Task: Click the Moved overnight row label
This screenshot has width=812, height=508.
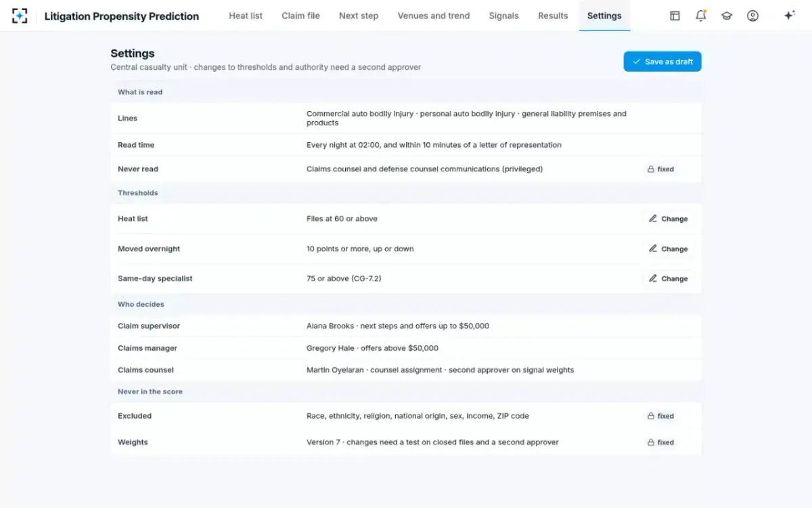Action: pos(149,249)
